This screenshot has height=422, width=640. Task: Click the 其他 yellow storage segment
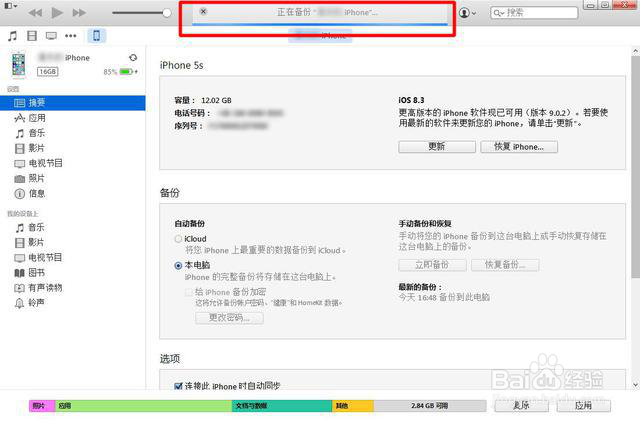pos(353,406)
